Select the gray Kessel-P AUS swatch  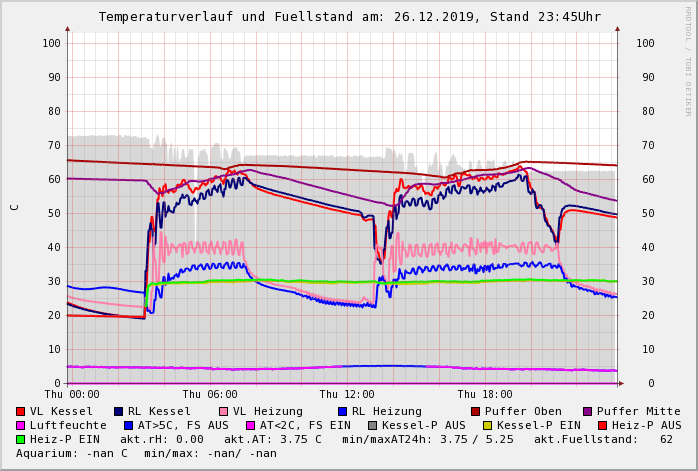pos(373,425)
